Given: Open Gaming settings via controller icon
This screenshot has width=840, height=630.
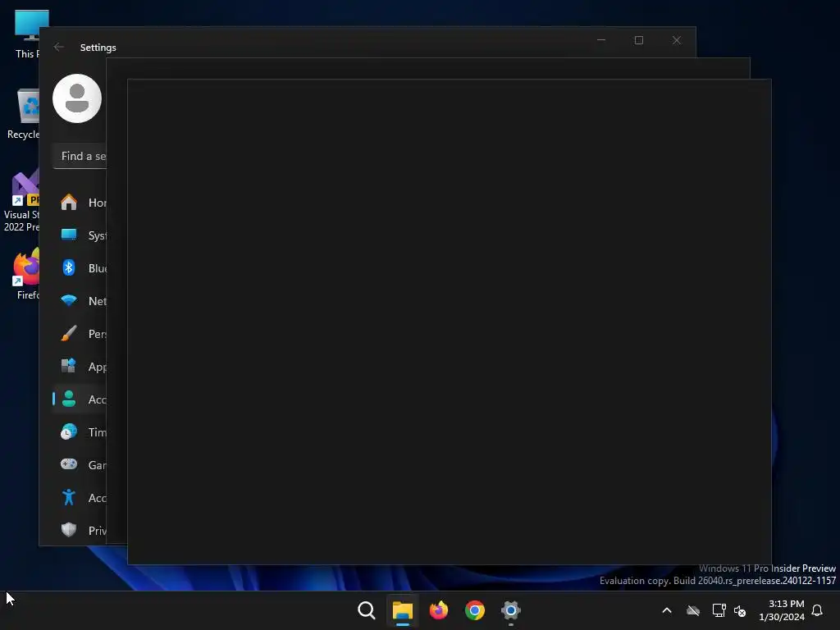Looking at the screenshot, I should tap(69, 464).
